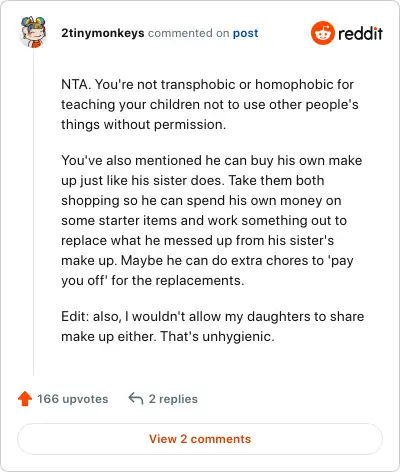Follow the blue "post" link

[x=245, y=33]
